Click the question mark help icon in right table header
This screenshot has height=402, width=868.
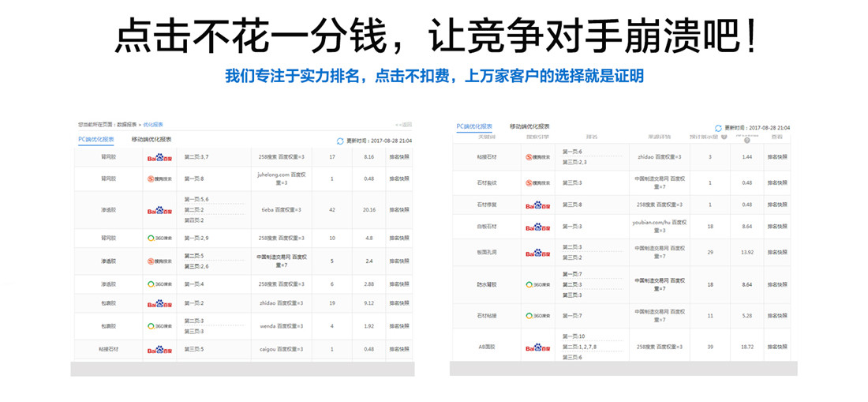(x=746, y=140)
